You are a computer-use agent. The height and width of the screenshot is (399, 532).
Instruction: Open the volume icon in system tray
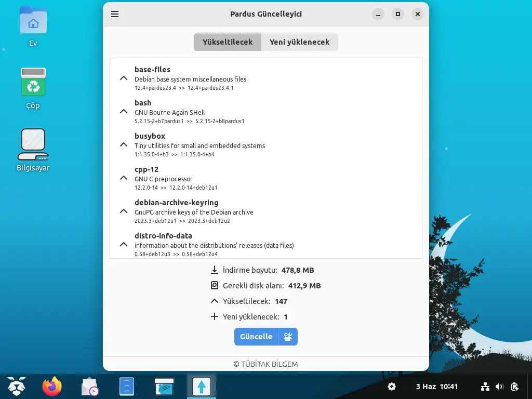click(x=499, y=387)
